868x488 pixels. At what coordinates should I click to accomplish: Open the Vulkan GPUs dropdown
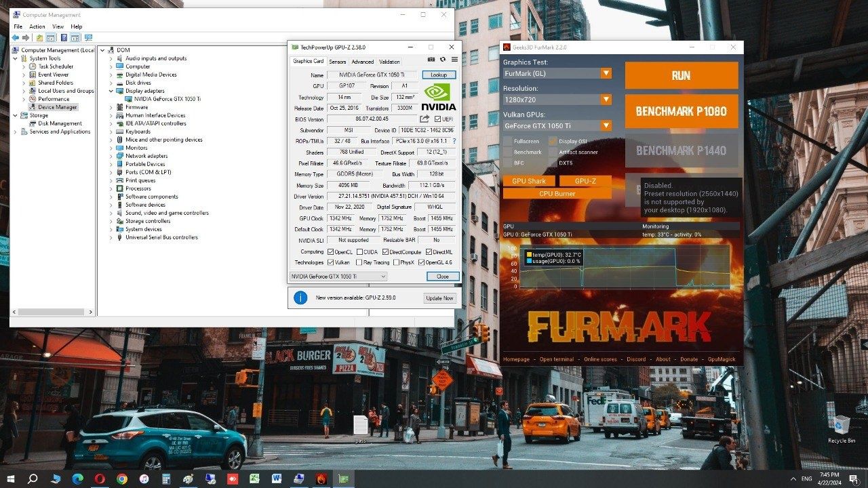pos(557,125)
